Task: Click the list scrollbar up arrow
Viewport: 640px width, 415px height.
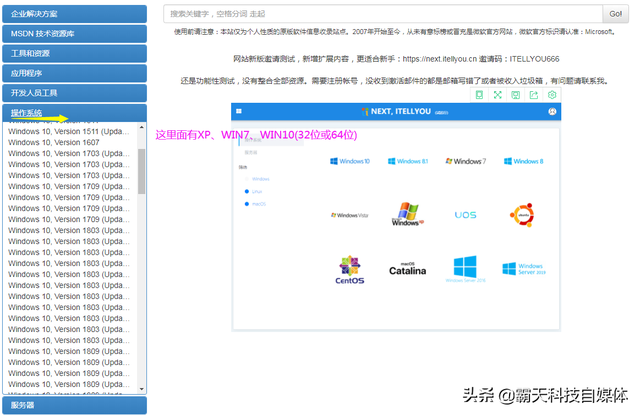Action: [x=142, y=127]
